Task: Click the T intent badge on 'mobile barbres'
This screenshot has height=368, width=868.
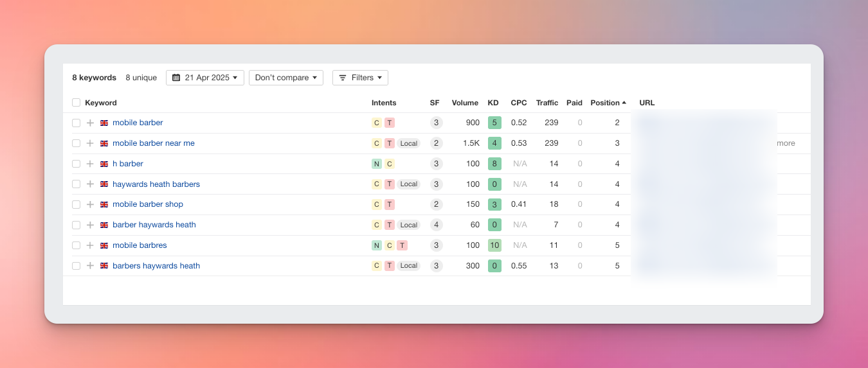Action: click(x=402, y=245)
